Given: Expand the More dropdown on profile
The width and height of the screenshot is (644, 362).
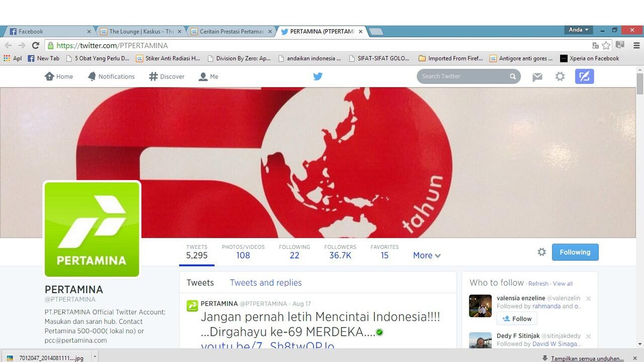Looking at the screenshot, I should pos(427,255).
